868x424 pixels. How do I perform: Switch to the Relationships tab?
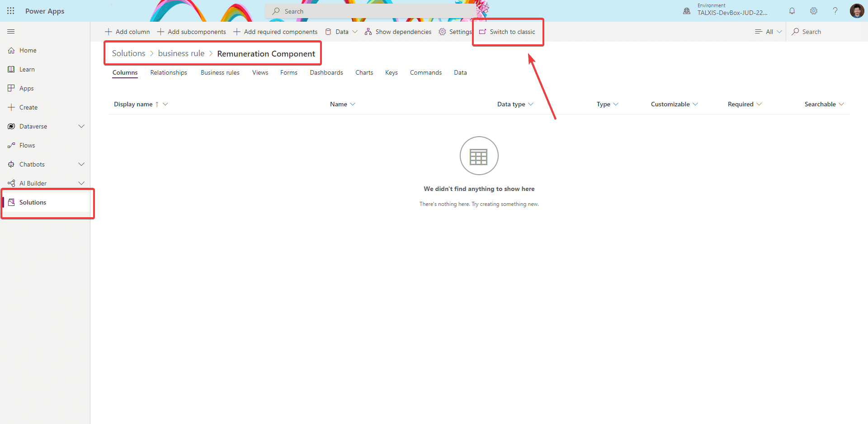[x=169, y=72]
